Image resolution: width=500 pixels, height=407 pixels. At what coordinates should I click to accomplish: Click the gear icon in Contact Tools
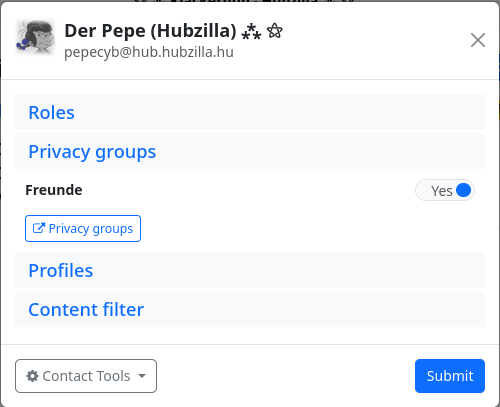tap(32, 376)
